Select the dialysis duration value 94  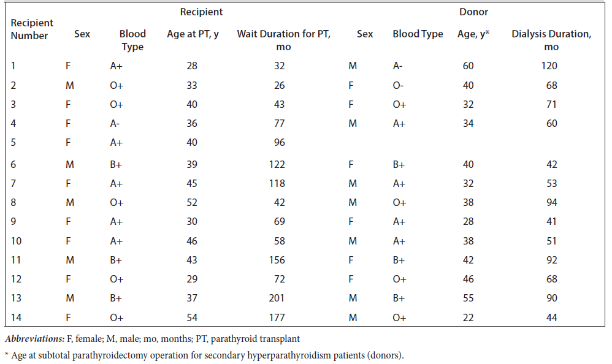point(551,202)
